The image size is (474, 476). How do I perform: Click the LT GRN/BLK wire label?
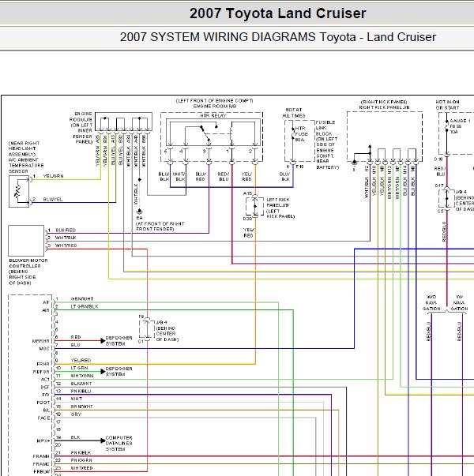pyautogui.click(x=85, y=306)
